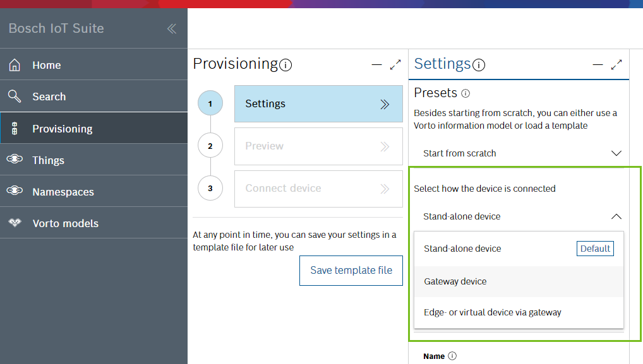Image resolution: width=643 pixels, height=364 pixels.
Task: Click the Name label
Action: (434, 356)
